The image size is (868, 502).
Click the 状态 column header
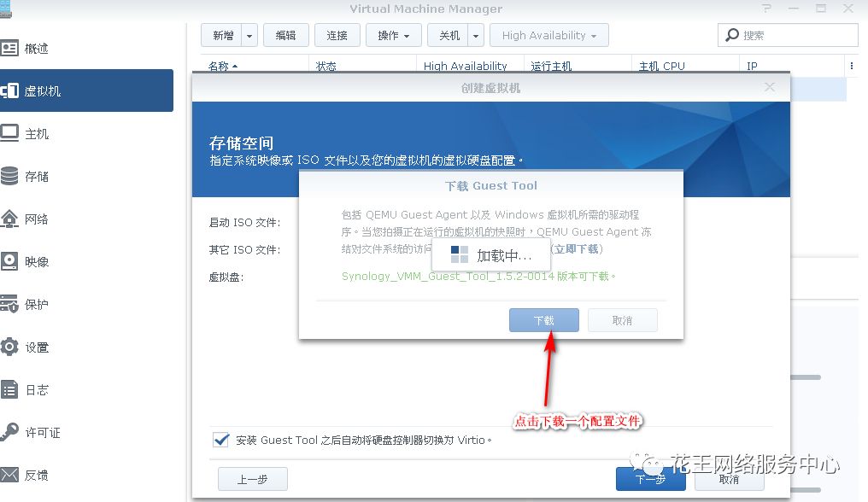click(326, 66)
